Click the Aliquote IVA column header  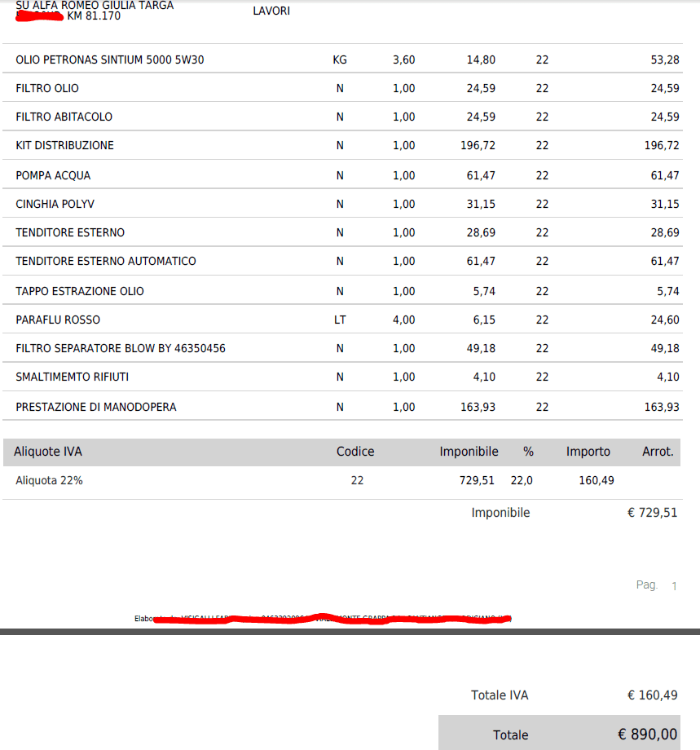pos(48,452)
